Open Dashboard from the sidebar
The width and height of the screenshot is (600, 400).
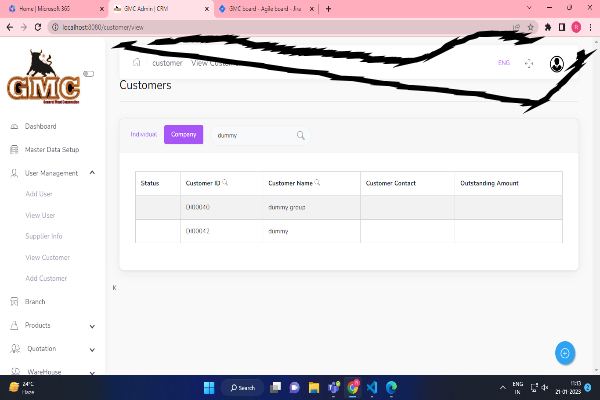(x=40, y=127)
